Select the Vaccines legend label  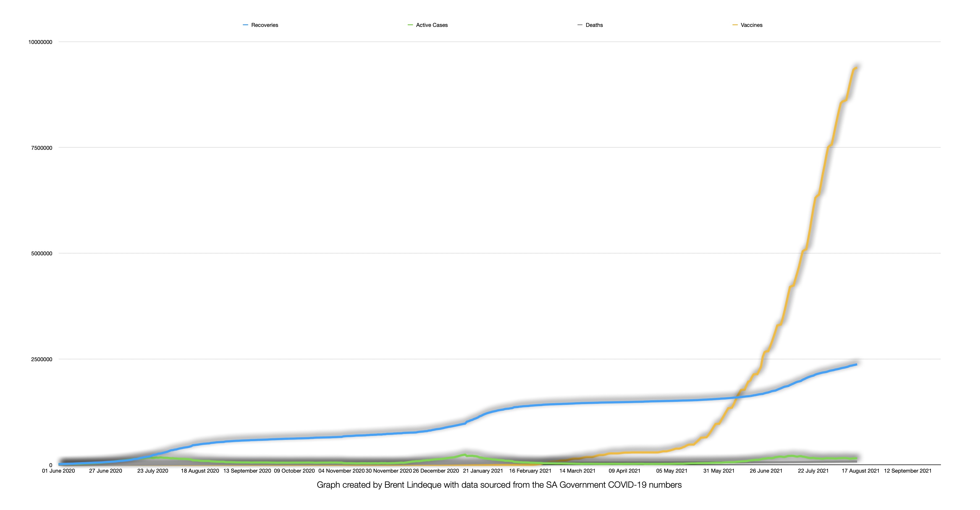(751, 25)
